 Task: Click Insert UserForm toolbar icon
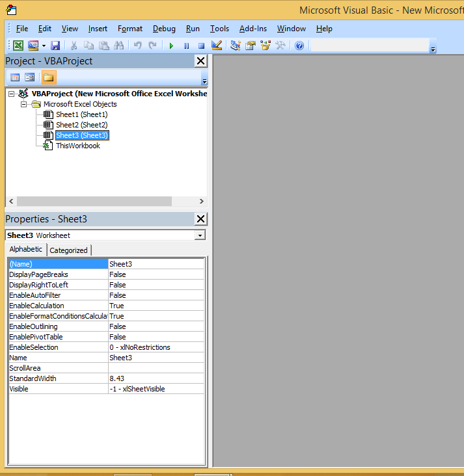(33, 46)
